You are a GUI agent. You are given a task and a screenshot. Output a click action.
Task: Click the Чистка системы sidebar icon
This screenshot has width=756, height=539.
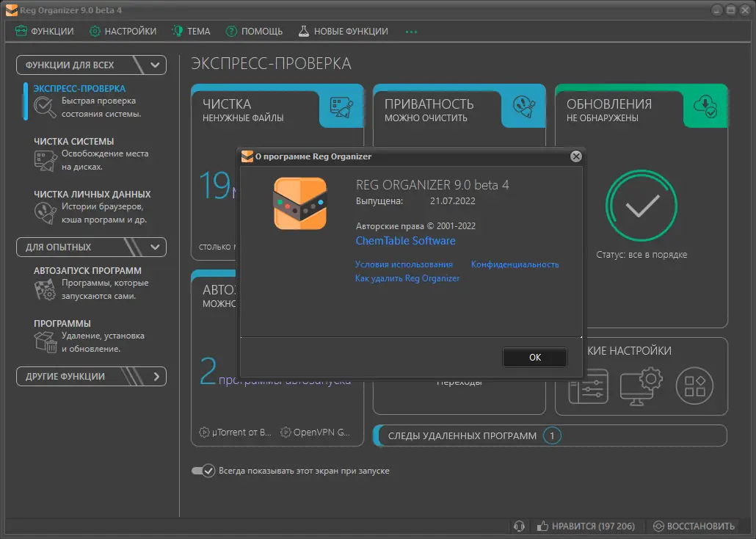[x=46, y=161]
